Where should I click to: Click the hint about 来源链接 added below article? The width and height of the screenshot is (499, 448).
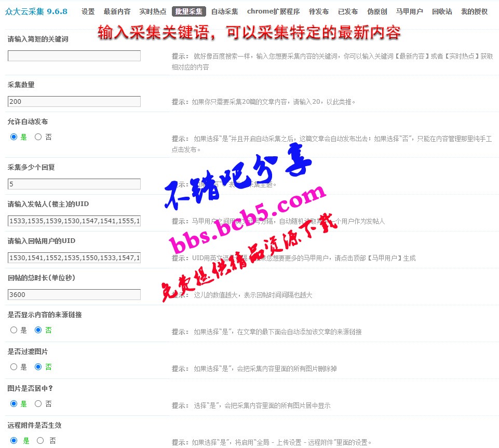(267, 332)
